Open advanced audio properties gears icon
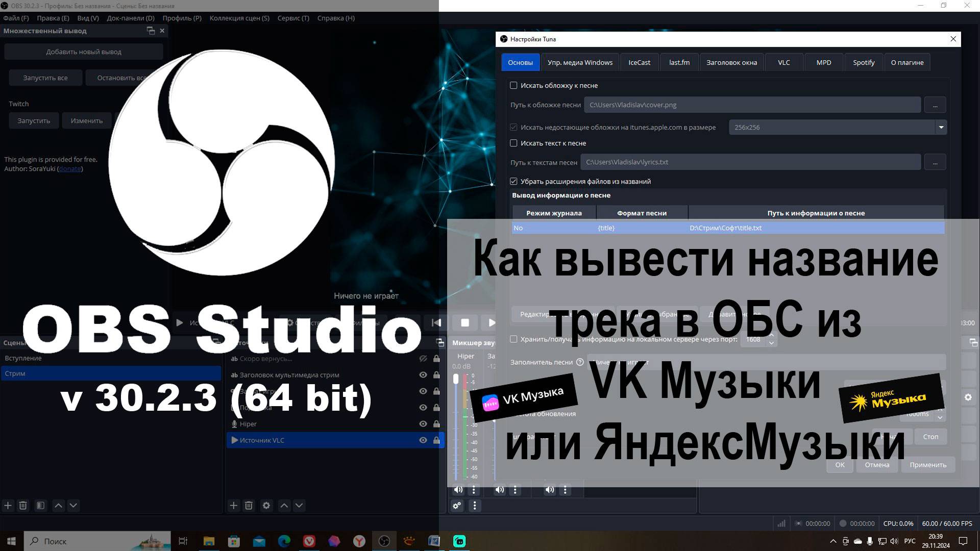 click(457, 506)
